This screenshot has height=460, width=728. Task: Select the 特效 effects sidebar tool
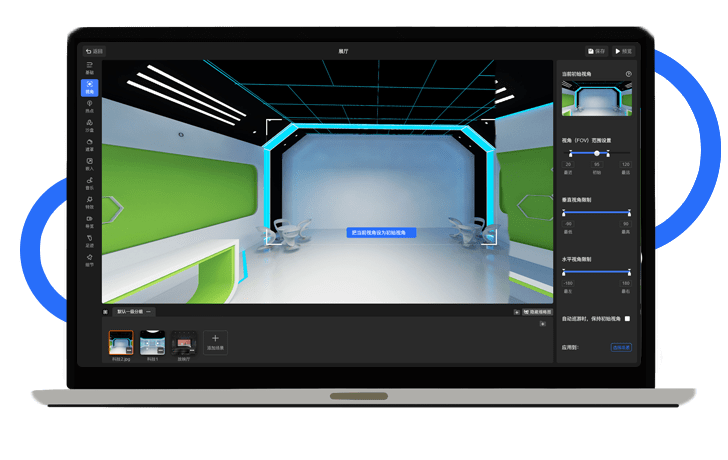[x=90, y=201]
